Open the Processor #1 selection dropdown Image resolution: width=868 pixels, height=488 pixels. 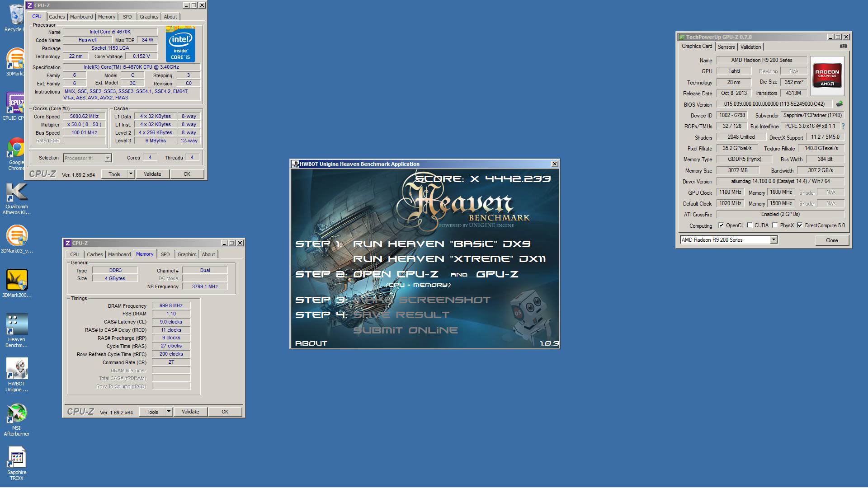click(x=108, y=158)
